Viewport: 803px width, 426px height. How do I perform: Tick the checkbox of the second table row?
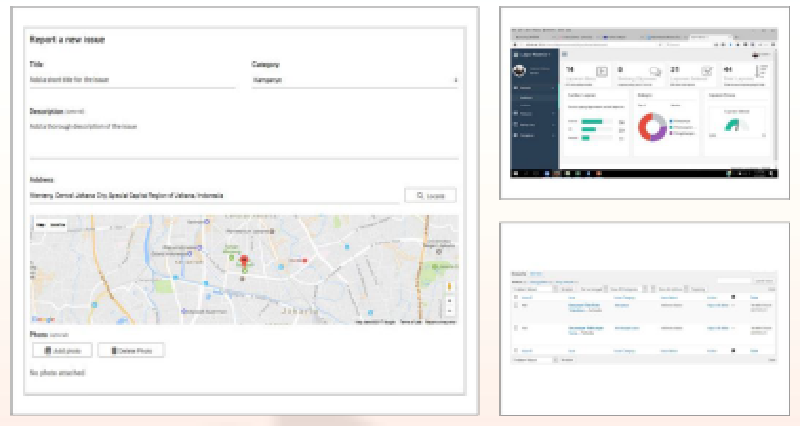click(x=516, y=327)
